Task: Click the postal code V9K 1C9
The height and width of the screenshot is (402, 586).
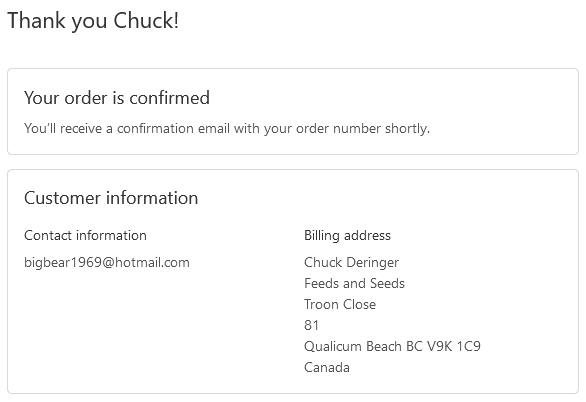Action: coord(453,346)
